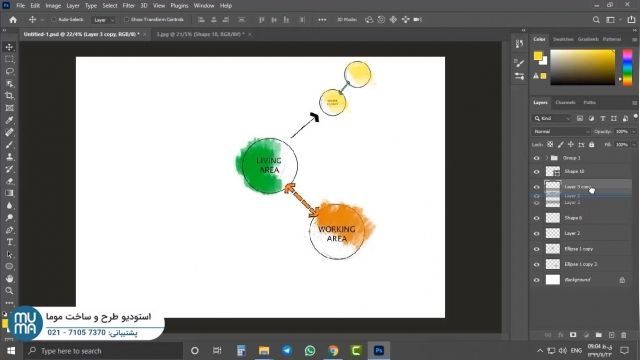Screen dimensions: 640x360
Task: Hide the Layer 2 layer
Action: tap(536, 233)
